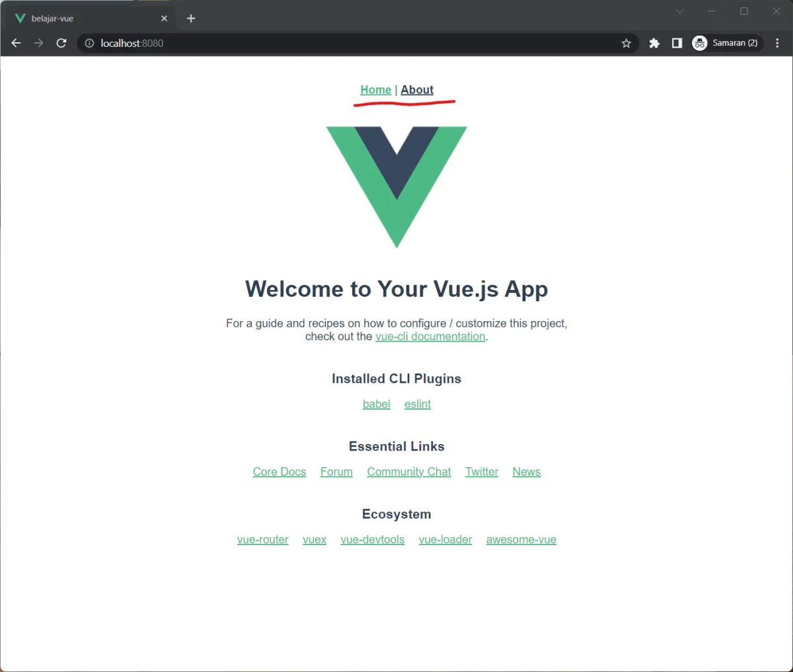View site information icon in address bar
This screenshot has height=672, width=793.
[x=89, y=43]
